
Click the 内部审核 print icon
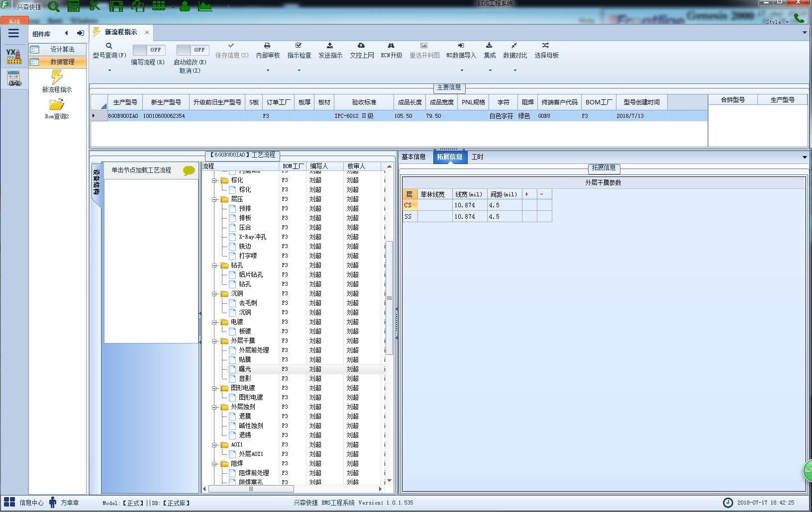tap(267, 46)
